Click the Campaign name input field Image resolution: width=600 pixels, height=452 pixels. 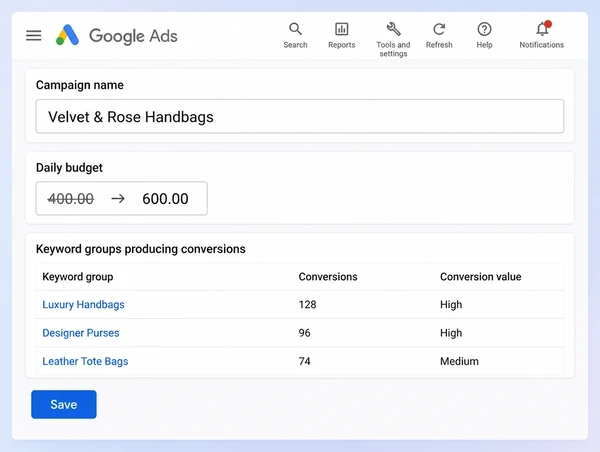(x=300, y=116)
